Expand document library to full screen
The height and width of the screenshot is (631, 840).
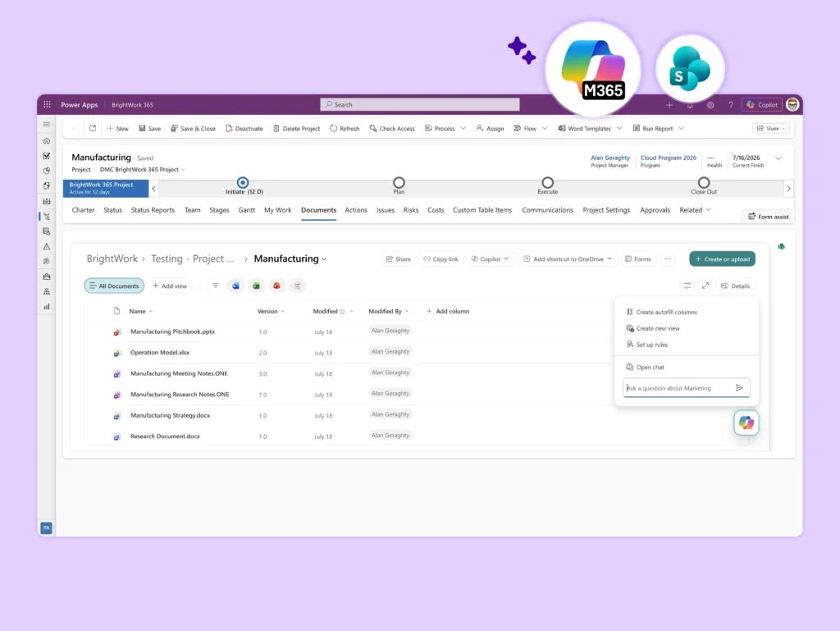tap(705, 286)
